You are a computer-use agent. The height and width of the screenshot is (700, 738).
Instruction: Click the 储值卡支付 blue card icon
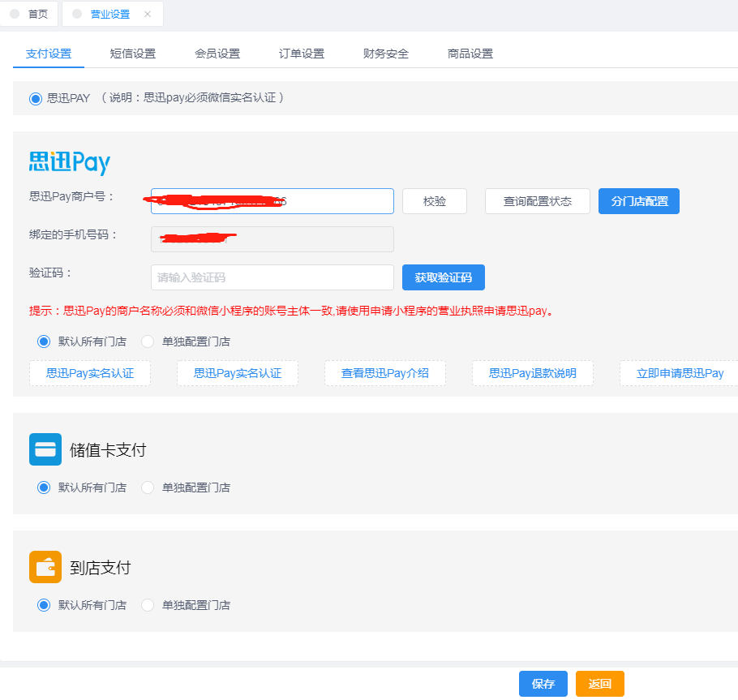tap(45, 449)
